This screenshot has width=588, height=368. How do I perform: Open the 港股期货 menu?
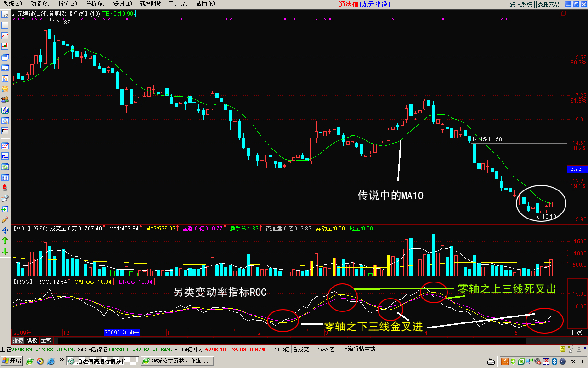point(150,4)
